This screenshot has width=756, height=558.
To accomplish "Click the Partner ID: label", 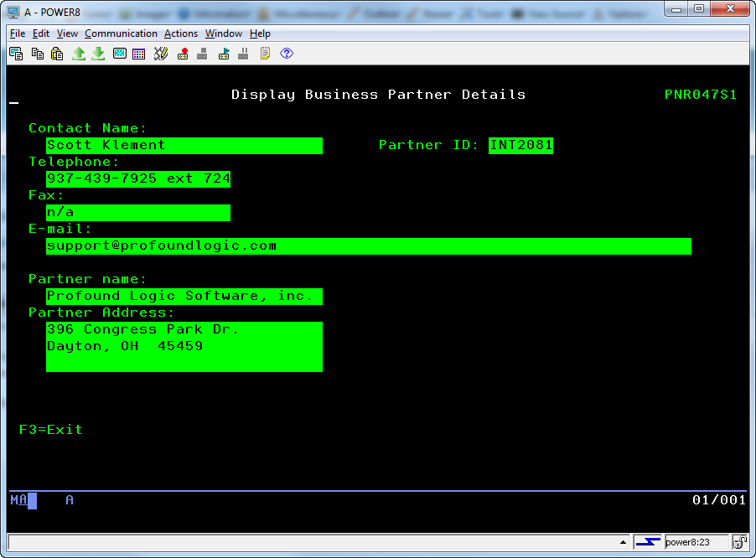I will point(428,145).
